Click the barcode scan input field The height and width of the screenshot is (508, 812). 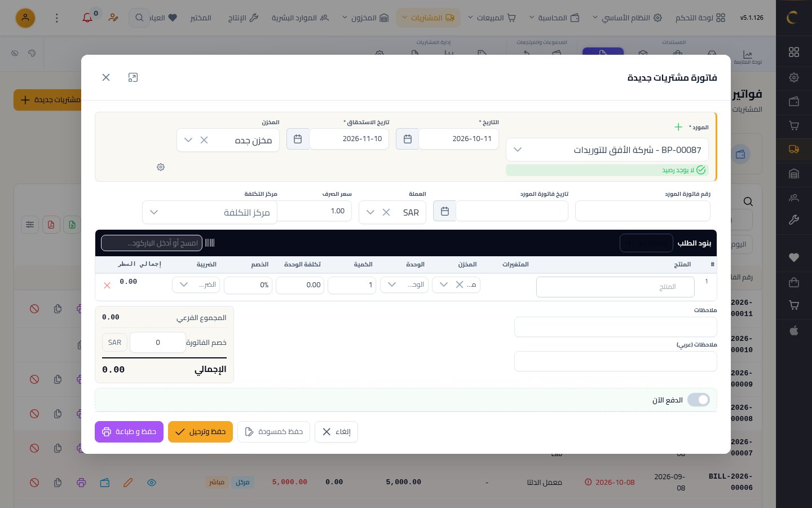point(152,243)
